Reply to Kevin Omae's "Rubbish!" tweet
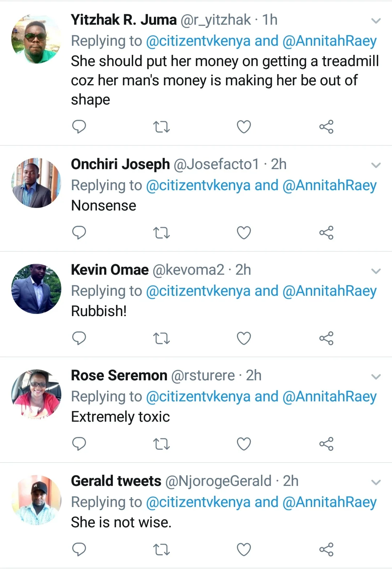 point(79,338)
